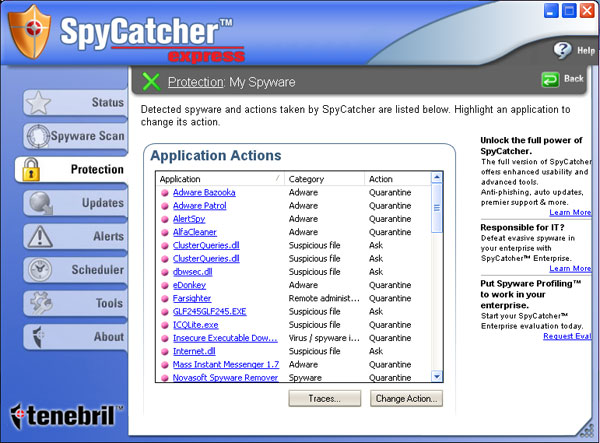The height and width of the screenshot is (443, 600).
Task: Click the green Back arrow icon
Action: click(550, 80)
